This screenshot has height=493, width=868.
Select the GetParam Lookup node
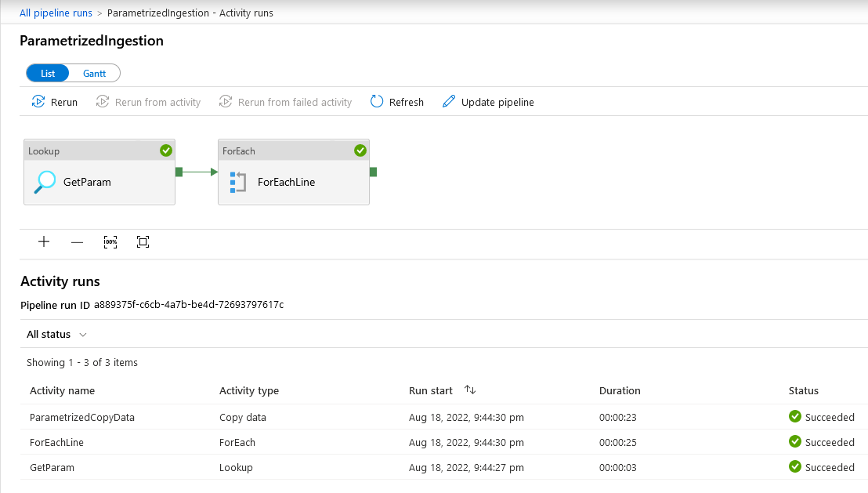coord(99,172)
